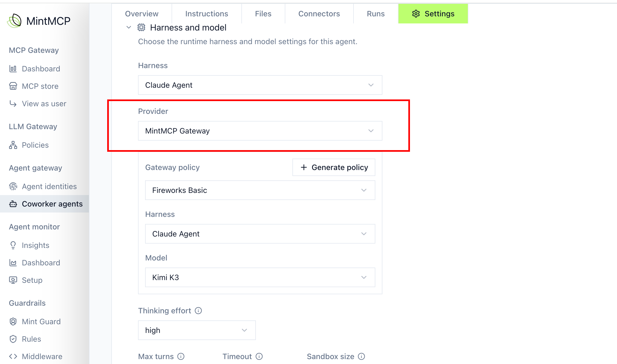Select Middleware in the Guardrails sidebar
The height and width of the screenshot is (364, 617).
pos(42,356)
